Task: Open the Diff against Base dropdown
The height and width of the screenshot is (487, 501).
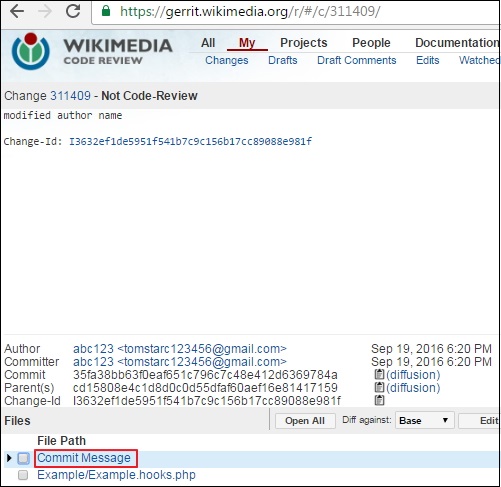Action: pyautogui.click(x=424, y=420)
